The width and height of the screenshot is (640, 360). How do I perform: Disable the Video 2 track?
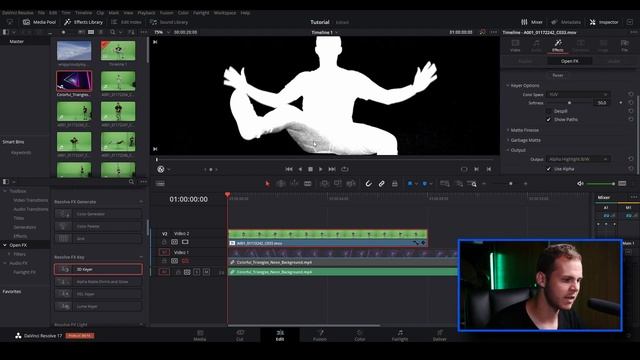[185, 242]
